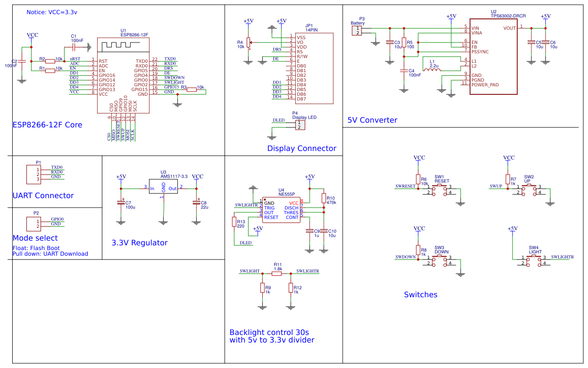Viewport: 588px width, 368px height.
Task: Select output capacitor C5 10u
Action: (531, 42)
